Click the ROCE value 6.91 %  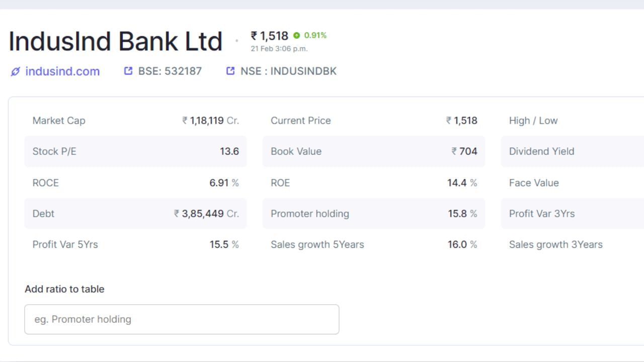224,183
